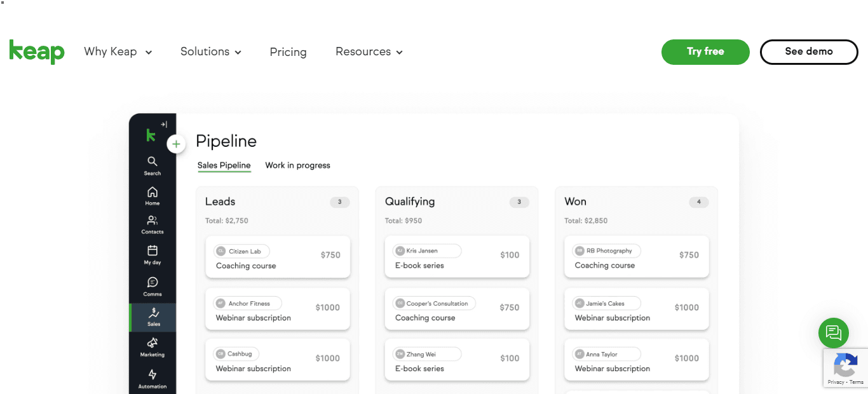
Task: Click the Keap logo
Action: [37, 52]
